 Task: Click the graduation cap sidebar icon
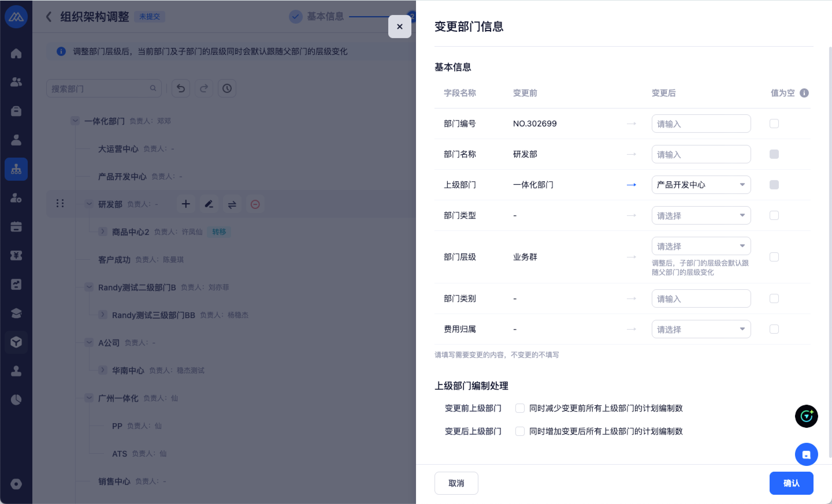(x=16, y=313)
